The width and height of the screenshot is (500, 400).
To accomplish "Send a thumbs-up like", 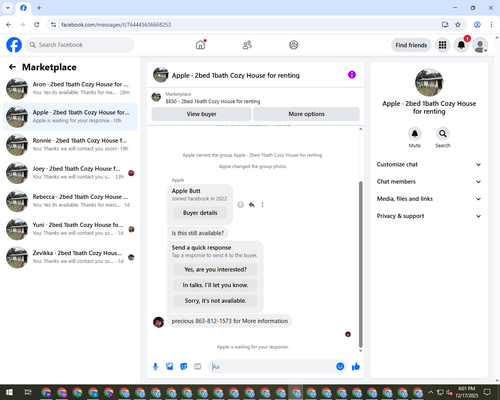I will (x=356, y=367).
